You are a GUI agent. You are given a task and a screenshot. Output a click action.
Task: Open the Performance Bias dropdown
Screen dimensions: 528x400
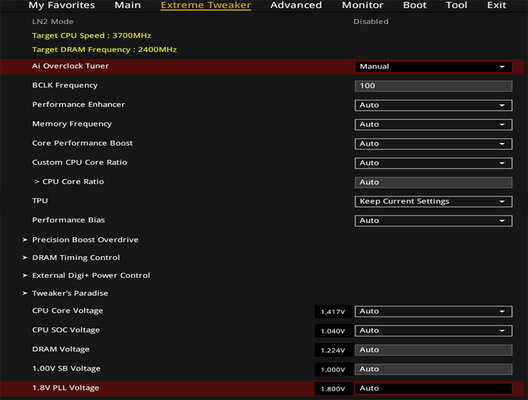pyautogui.click(x=433, y=221)
